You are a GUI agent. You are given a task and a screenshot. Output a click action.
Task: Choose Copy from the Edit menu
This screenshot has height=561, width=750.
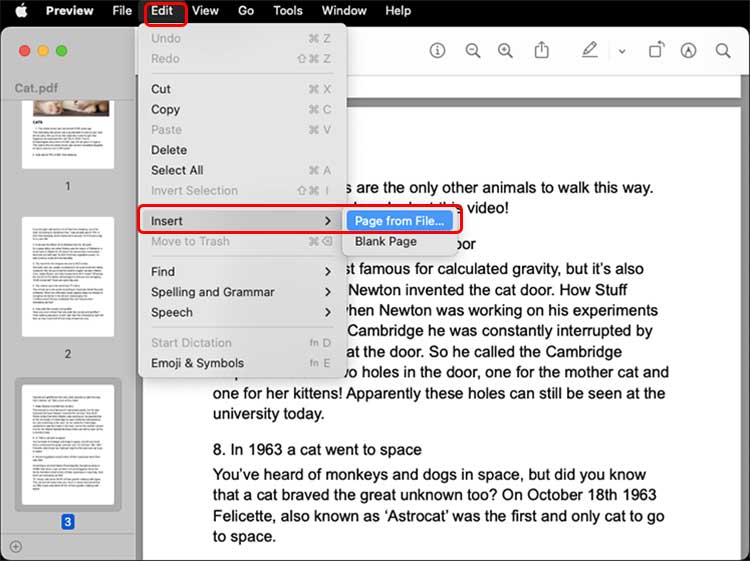242,110
